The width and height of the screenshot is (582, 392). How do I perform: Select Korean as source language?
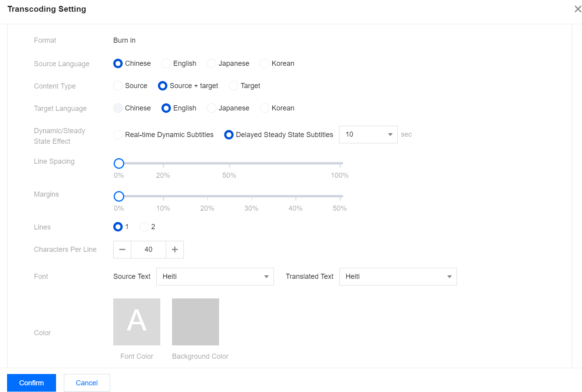point(265,63)
